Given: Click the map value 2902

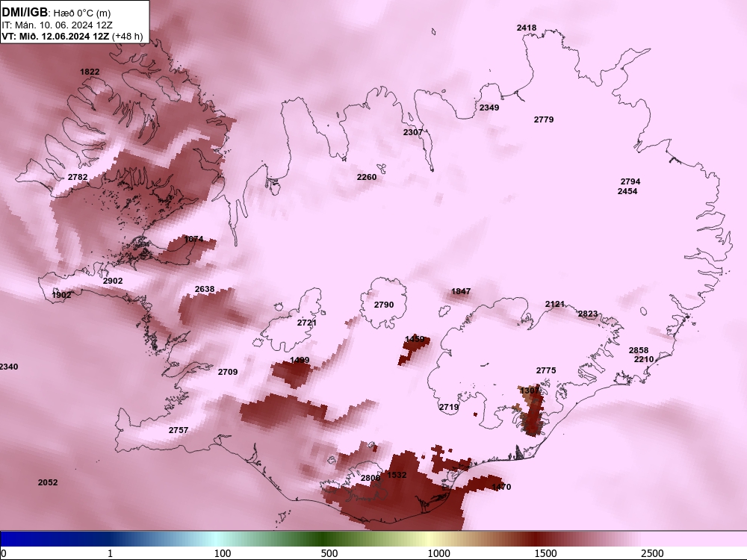Looking at the screenshot, I should [113, 281].
